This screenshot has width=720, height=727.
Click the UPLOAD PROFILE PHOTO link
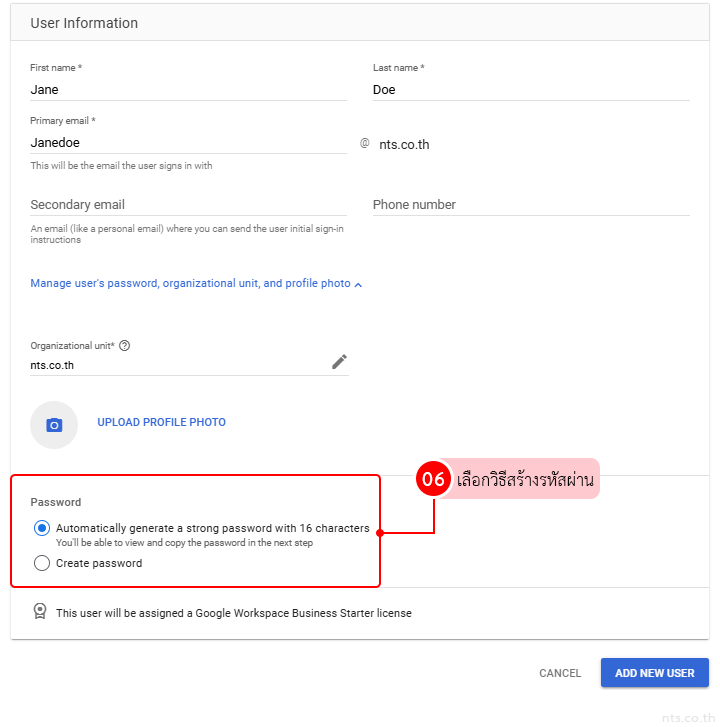pyautogui.click(x=161, y=422)
